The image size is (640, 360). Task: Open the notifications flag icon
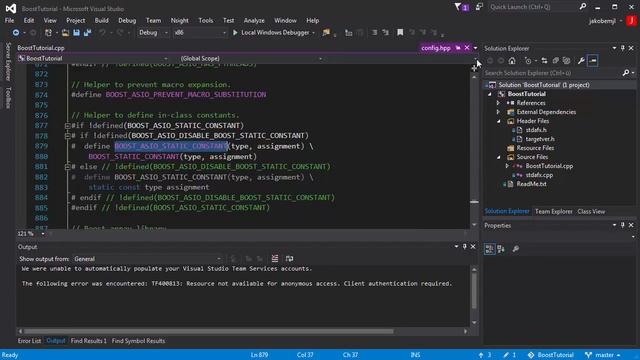[461, 7]
